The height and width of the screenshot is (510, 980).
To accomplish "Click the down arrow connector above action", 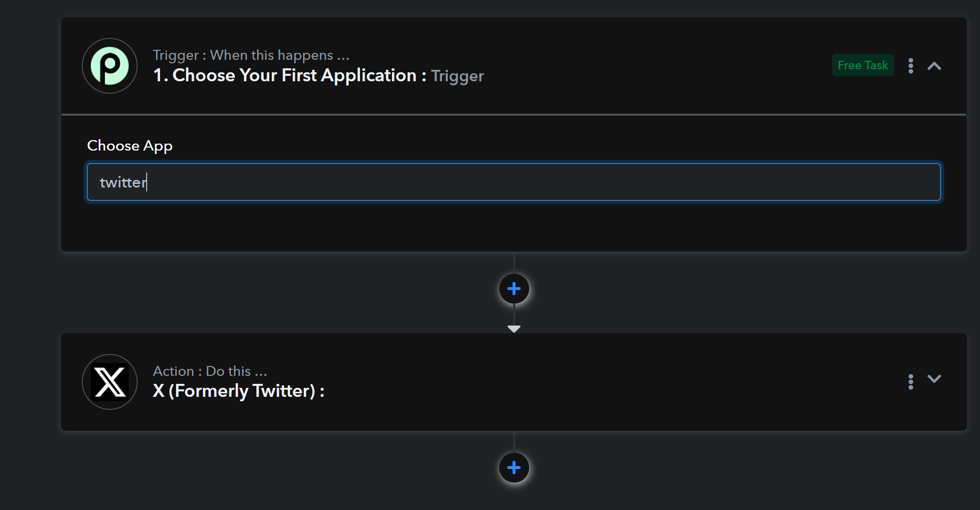I will pos(514,329).
